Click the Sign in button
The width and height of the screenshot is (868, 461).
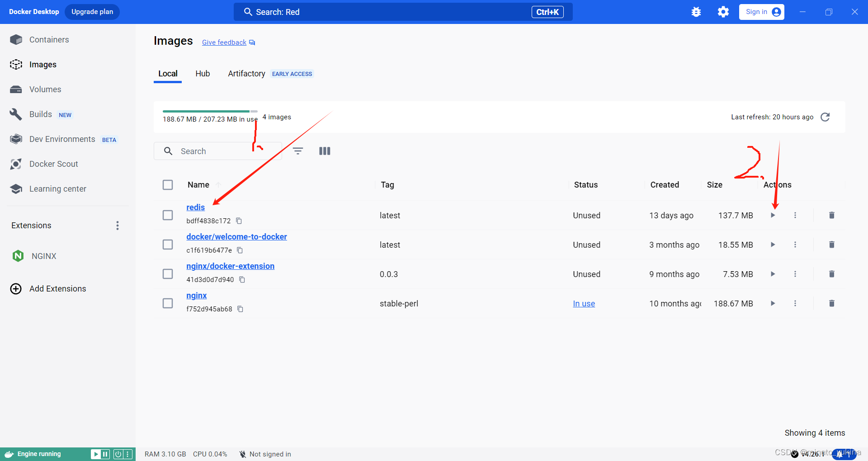coord(762,12)
